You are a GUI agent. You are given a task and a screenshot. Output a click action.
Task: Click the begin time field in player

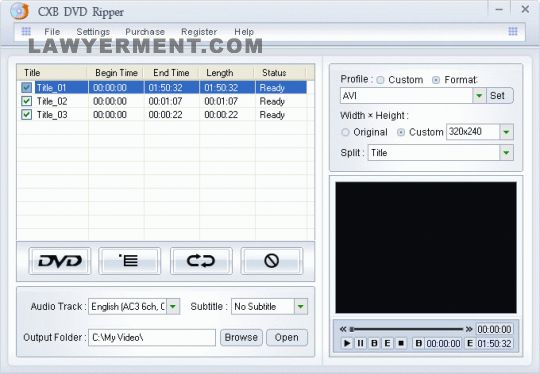coord(443,343)
